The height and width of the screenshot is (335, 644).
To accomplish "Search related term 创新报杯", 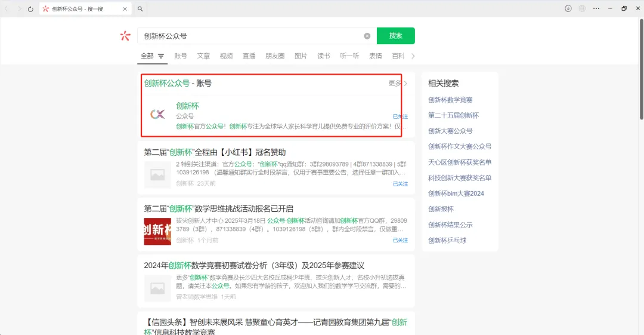I will pyautogui.click(x=441, y=209).
